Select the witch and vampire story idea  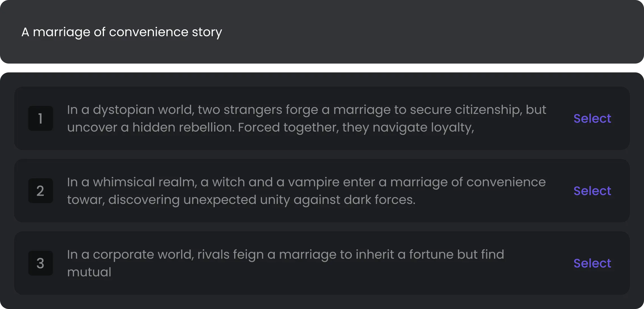tap(592, 191)
